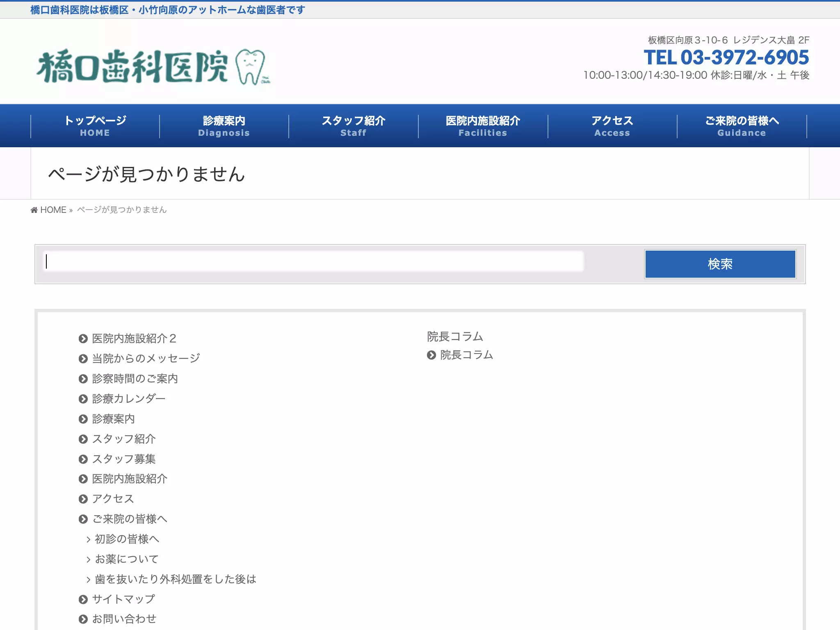Open the お薬について sub-link
840x630 pixels.
click(x=127, y=559)
